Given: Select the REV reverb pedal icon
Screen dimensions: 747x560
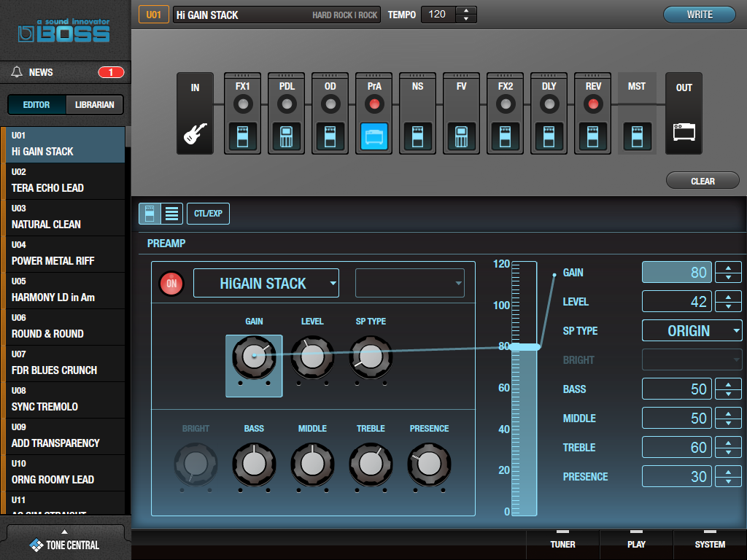Looking at the screenshot, I should point(592,136).
